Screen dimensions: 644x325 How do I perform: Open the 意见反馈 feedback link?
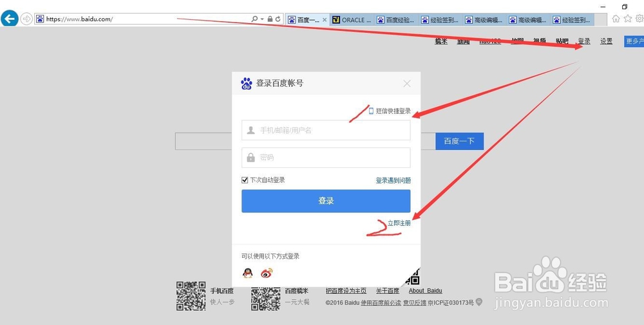pos(414,303)
